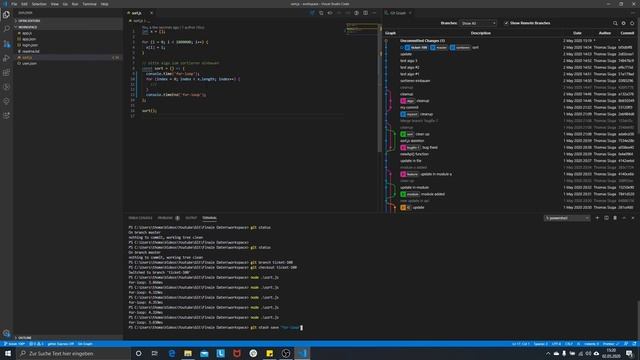The image size is (640, 360).
Task: Open the Selection menu
Action: pos(39,4)
